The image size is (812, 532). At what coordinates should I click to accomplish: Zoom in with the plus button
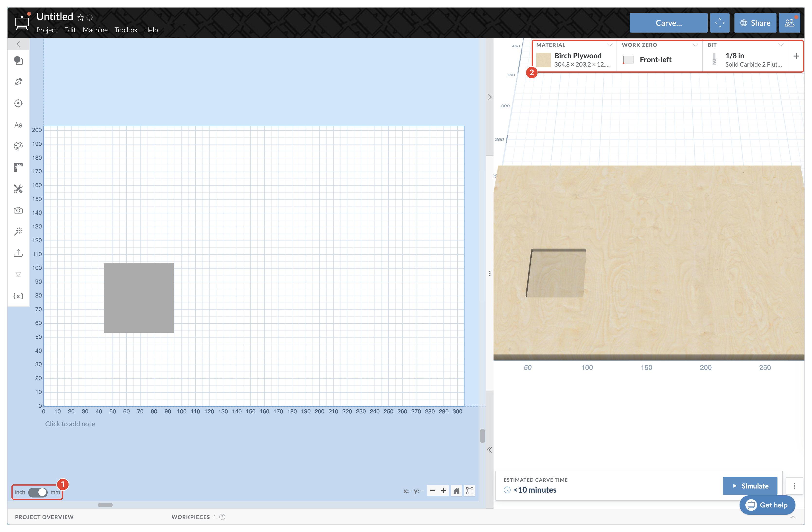[443, 491]
